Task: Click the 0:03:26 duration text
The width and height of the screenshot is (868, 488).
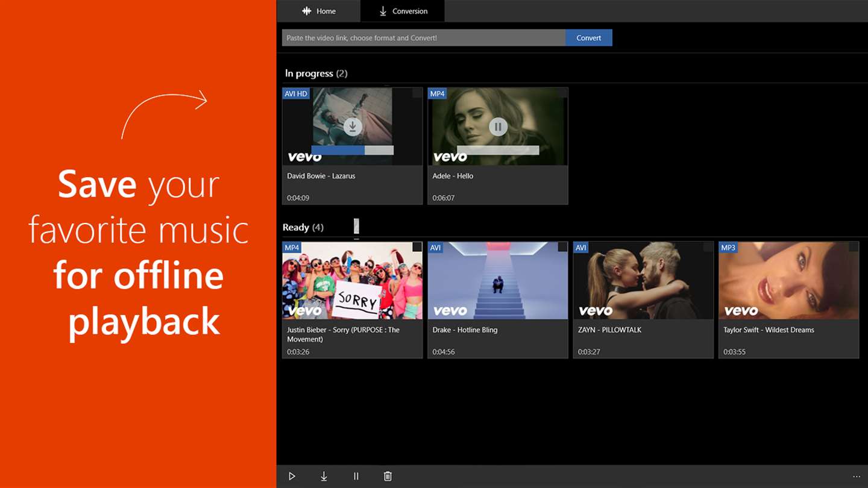Action: [x=298, y=352]
